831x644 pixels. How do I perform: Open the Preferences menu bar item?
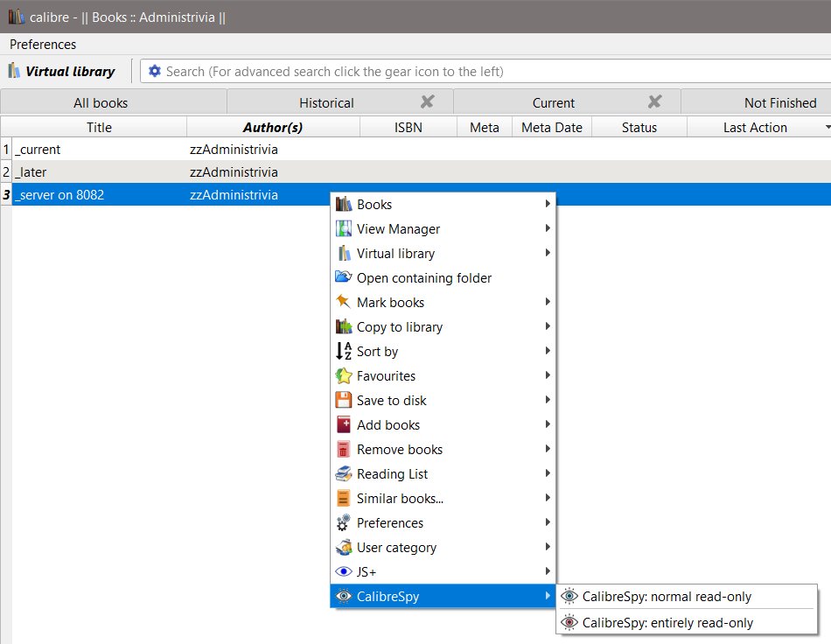43,45
